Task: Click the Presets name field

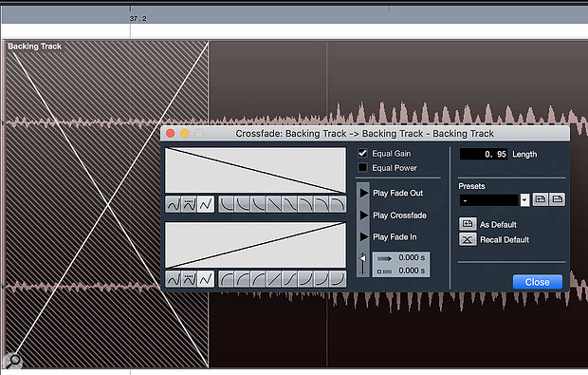Action: pyautogui.click(x=489, y=200)
